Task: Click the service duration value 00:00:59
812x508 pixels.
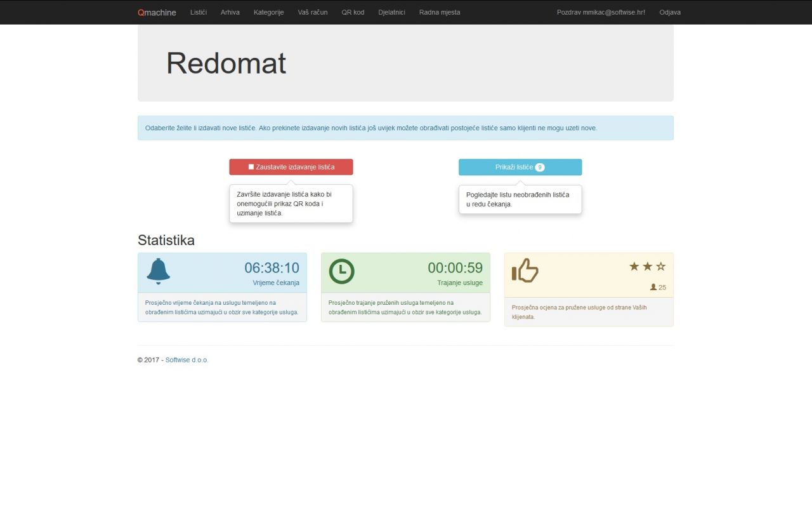Action: click(x=455, y=267)
